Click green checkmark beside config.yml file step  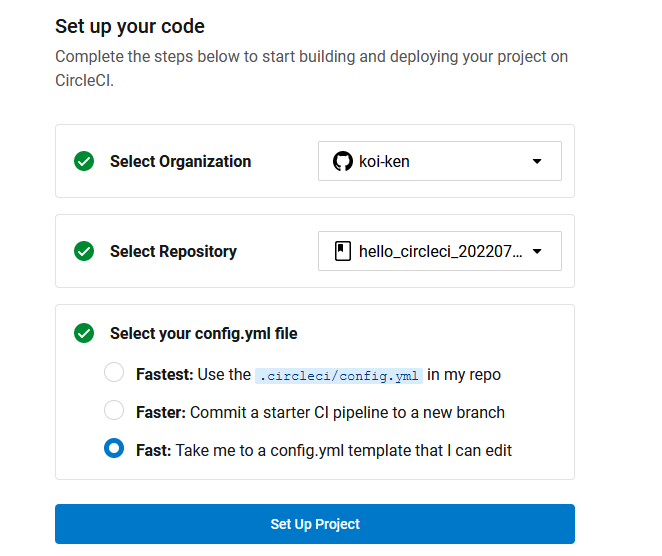[84, 333]
